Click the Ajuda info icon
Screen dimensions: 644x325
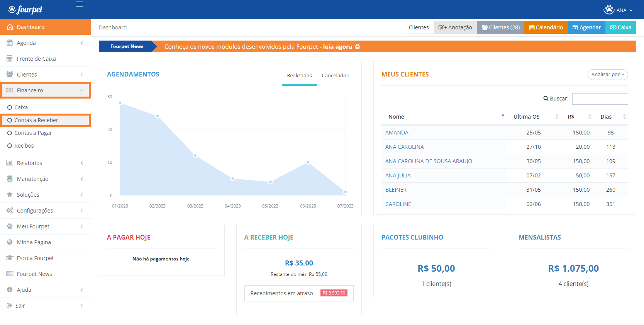point(10,290)
